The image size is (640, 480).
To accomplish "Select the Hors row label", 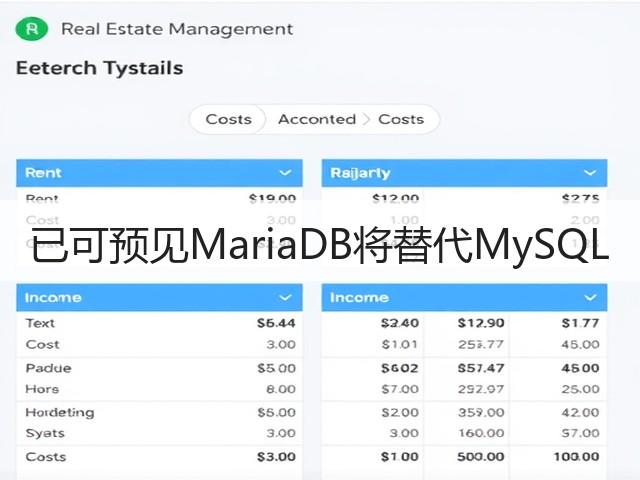I will 42,389.
